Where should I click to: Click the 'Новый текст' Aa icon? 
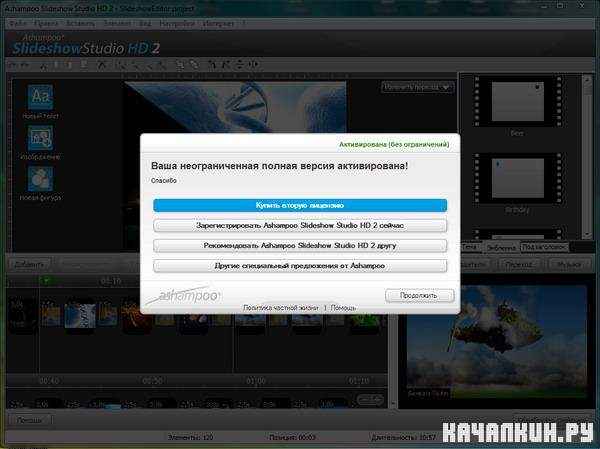click(x=40, y=97)
